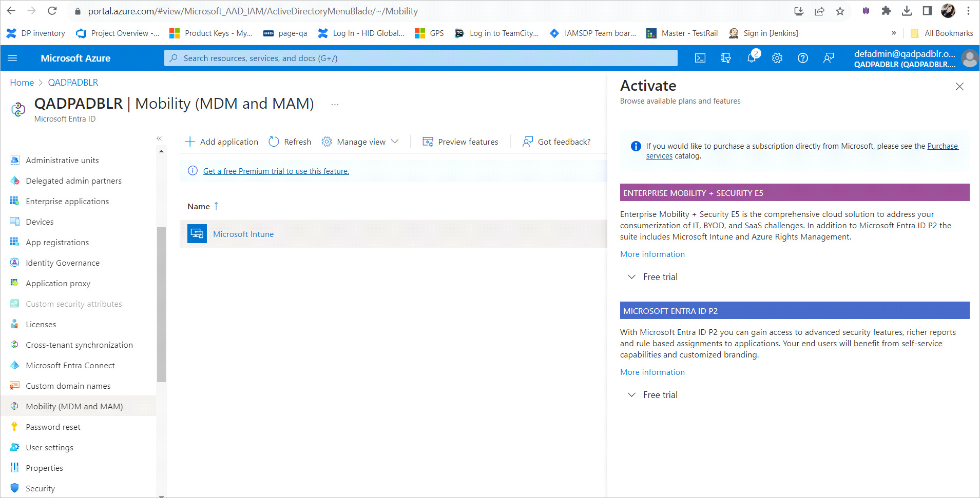Open Security in the sidebar
Image resolution: width=980 pixels, height=498 pixels.
coord(41,488)
